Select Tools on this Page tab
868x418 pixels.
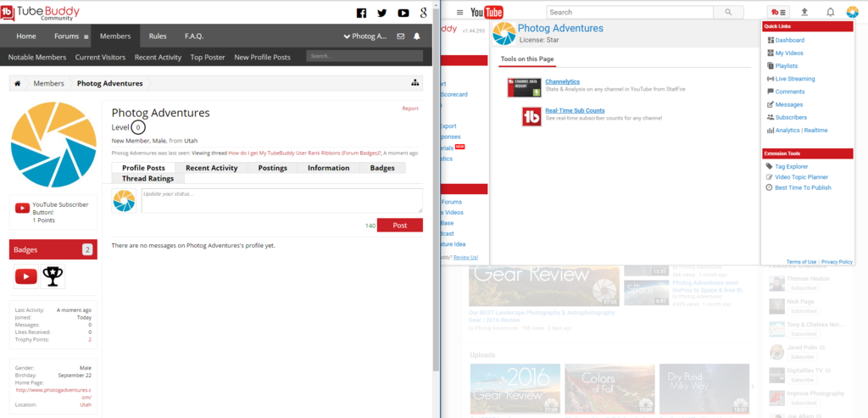coord(527,59)
